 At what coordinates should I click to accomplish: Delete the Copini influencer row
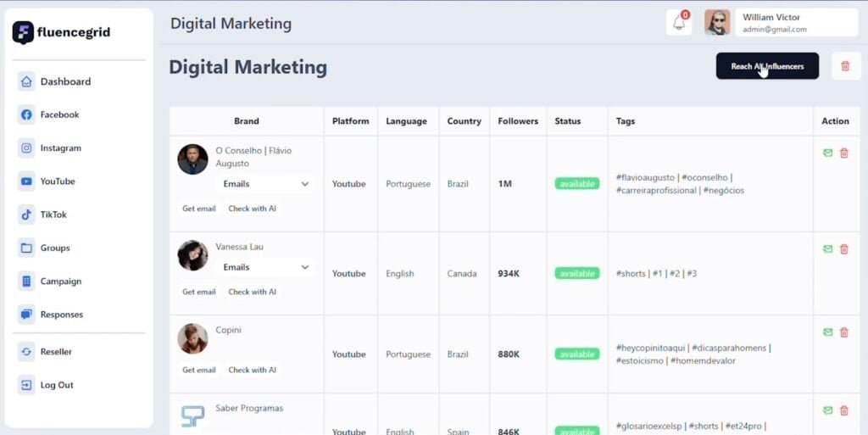pyautogui.click(x=844, y=332)
